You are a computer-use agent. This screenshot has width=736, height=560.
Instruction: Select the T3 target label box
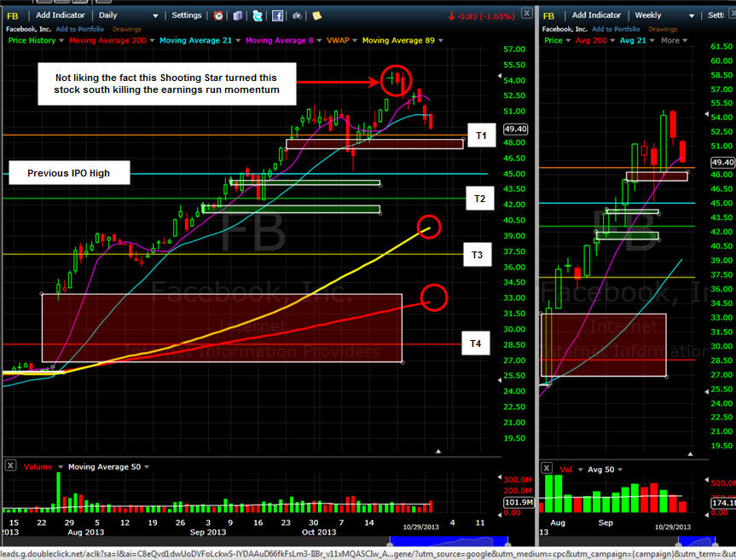478,255
